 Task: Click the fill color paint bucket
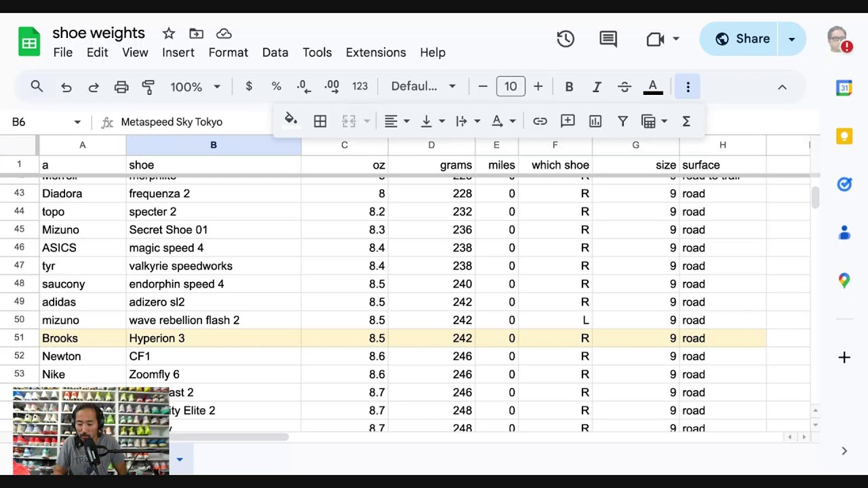click(291, 121)
